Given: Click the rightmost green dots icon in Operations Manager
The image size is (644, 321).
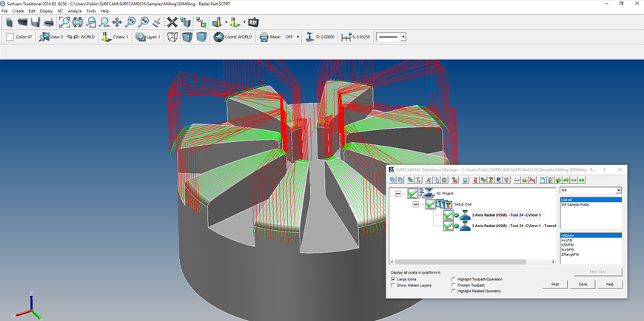Looking at the screenshot, I should tap(582, 180).
